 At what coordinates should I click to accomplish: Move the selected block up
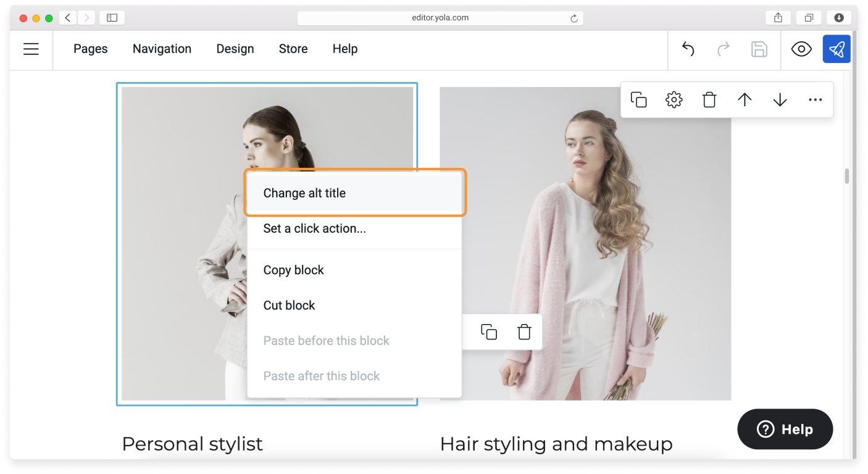click(744, 99)
